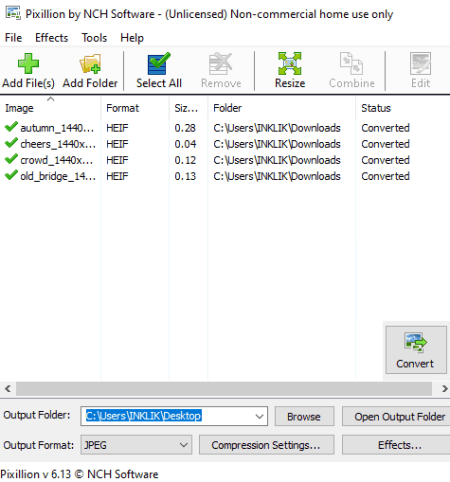Screen dimensions: 450x482
Task: Click folder path in cheers row
Action: click(x=277, y=144)
